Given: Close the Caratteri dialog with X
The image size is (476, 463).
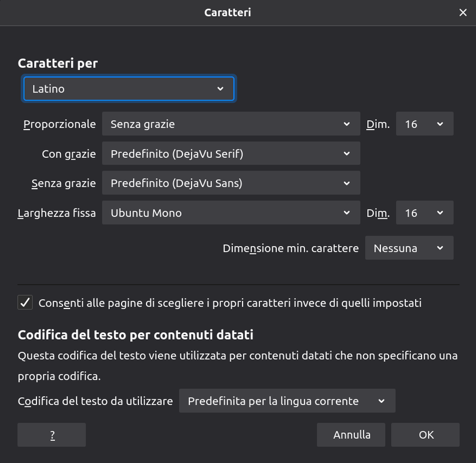Looking at the screenshot, I should [463, 12].
